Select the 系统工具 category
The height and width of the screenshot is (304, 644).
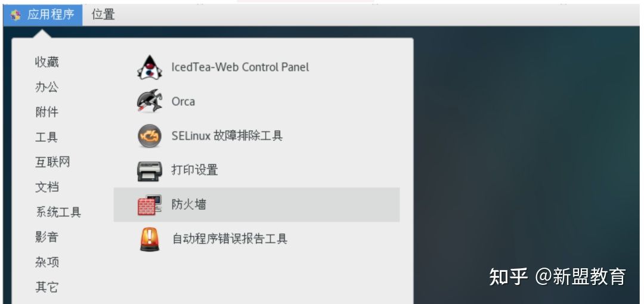(x=58, y=212)
